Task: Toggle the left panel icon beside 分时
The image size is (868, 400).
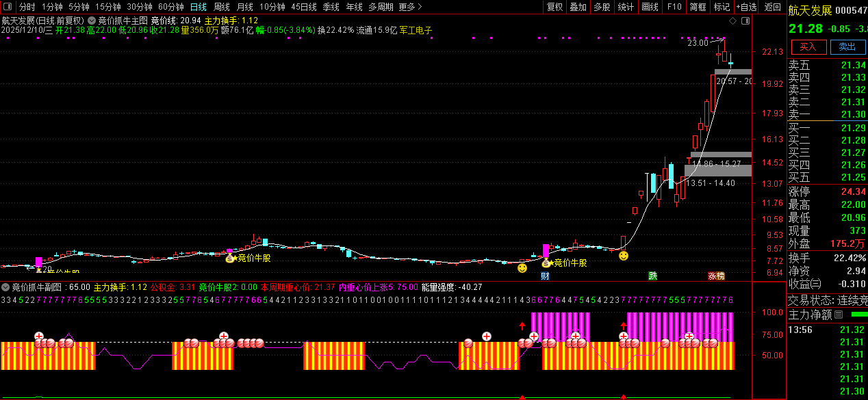Action: pos(8,7)
